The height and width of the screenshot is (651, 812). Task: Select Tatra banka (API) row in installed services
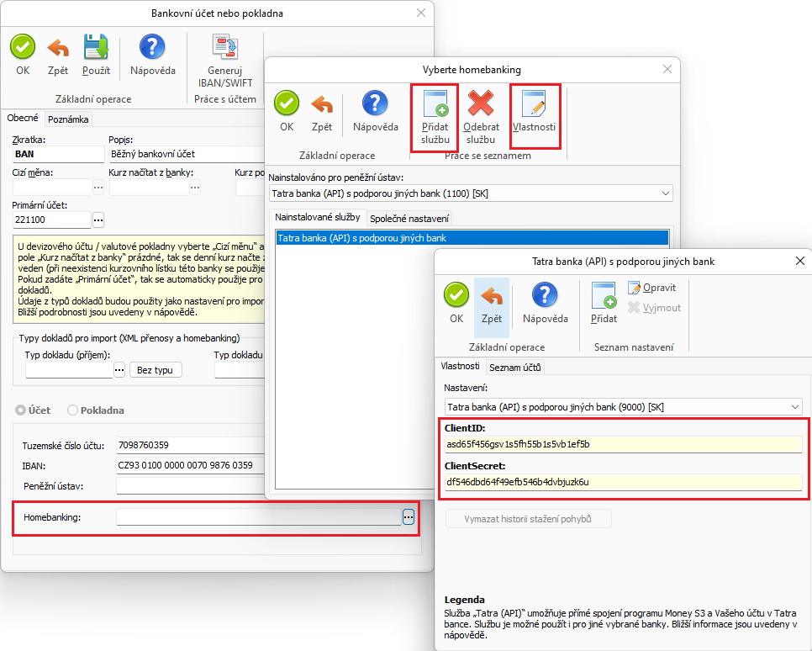pyautogui.click(x=472, y=238)
